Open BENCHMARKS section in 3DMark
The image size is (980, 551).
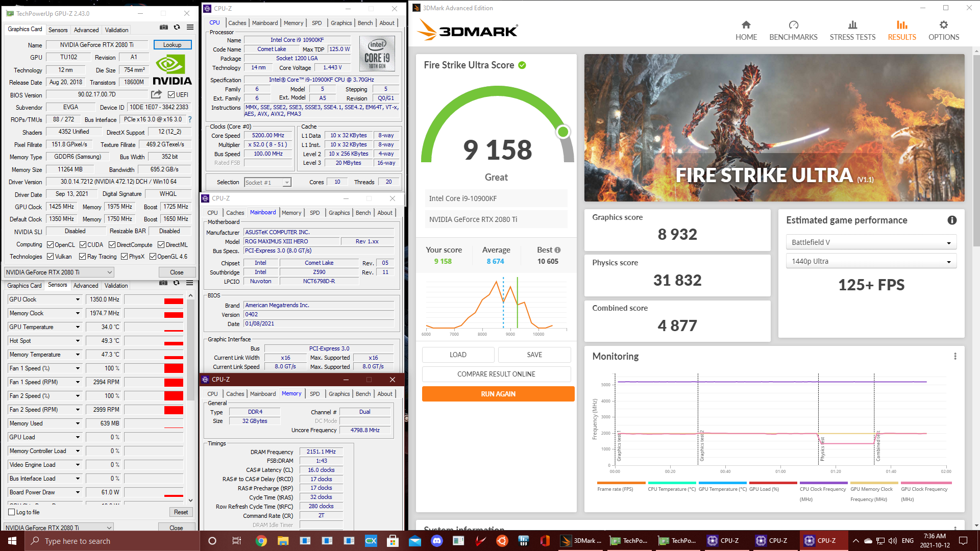(793, 31)
